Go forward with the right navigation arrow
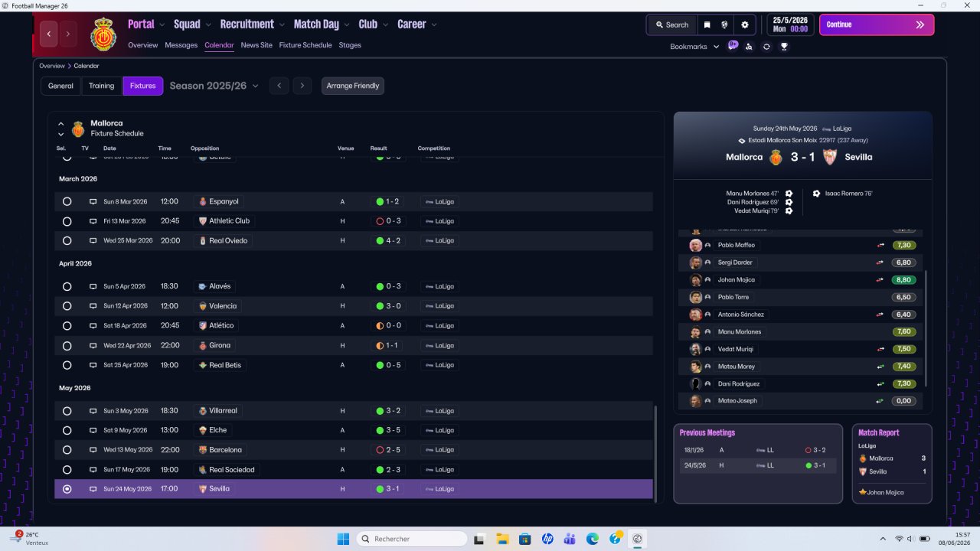Image resolution: width=980 pixels, height=551 pixels. [68, 34]
